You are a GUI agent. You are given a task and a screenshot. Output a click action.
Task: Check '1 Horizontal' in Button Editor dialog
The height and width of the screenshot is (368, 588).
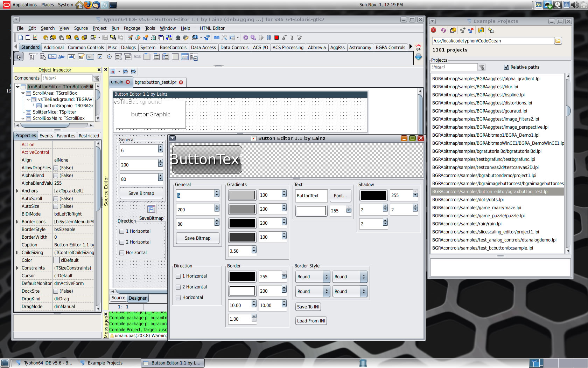click(x=178, y=276)
